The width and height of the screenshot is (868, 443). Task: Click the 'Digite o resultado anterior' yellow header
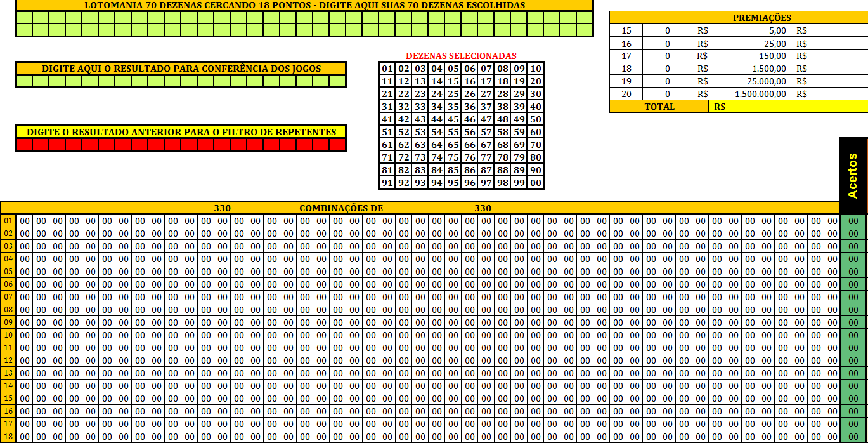[181, 132]
